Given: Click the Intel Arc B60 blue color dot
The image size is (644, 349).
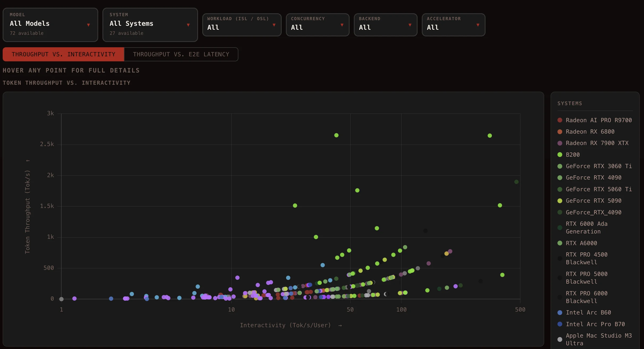Looking at the screenshot, I should tap(560, 313).
